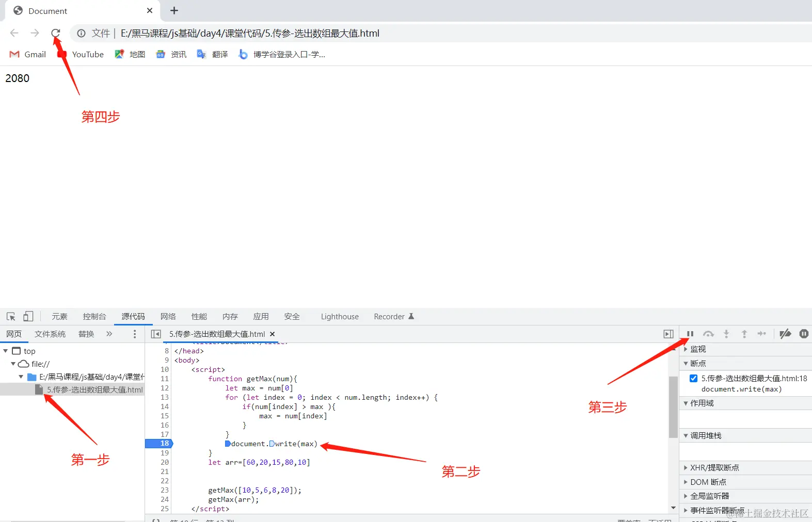Step into next function call icon

pos(726,334)
